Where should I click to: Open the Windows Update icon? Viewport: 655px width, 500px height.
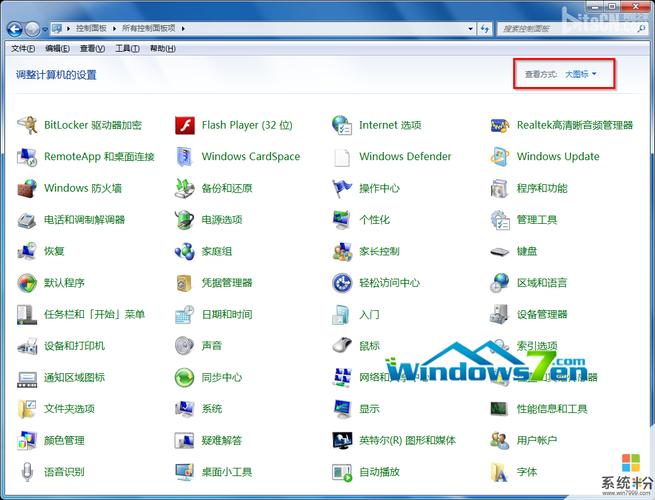click(x=500, y=157)
